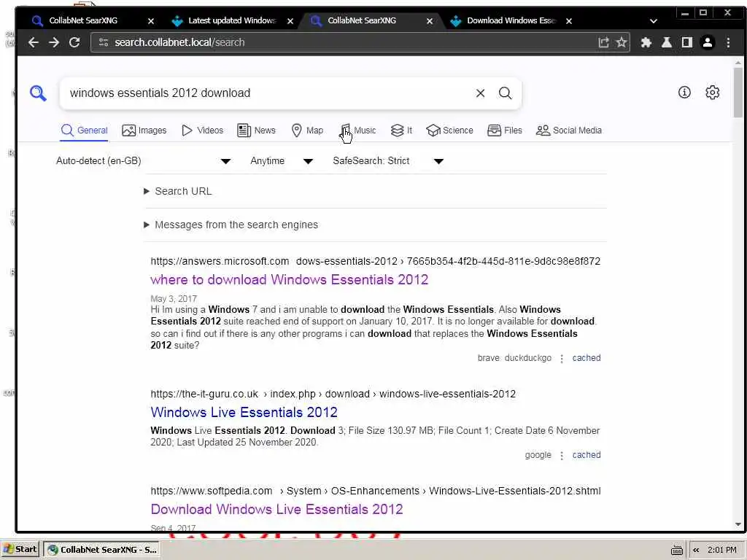
Task: Click the browser address bar
Action: [x=352, y=42]
